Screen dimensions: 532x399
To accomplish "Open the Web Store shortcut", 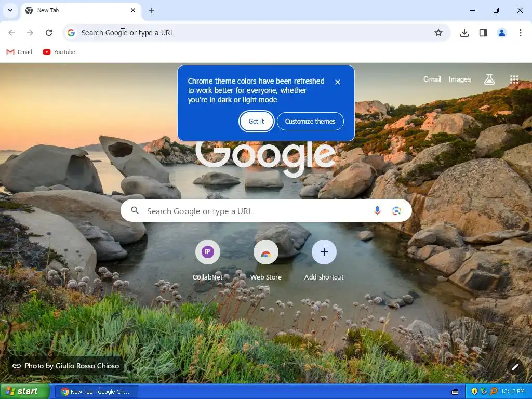I will point(265,252).
